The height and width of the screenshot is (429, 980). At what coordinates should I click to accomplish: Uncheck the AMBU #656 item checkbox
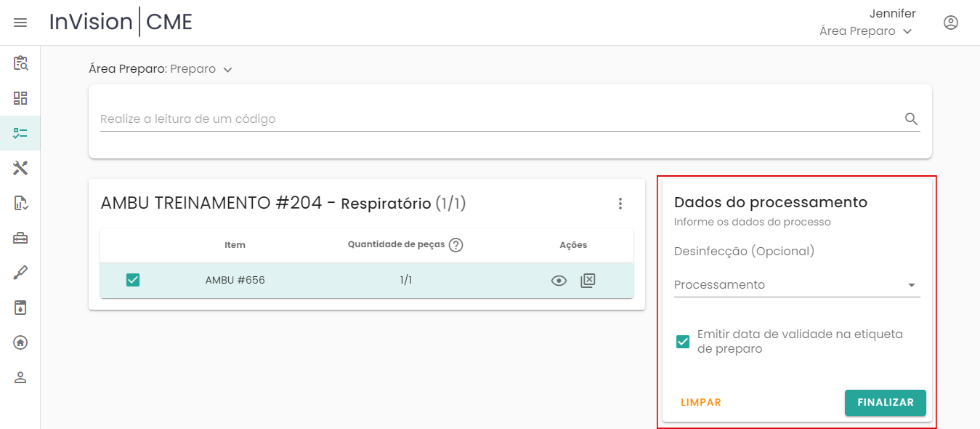133,280
